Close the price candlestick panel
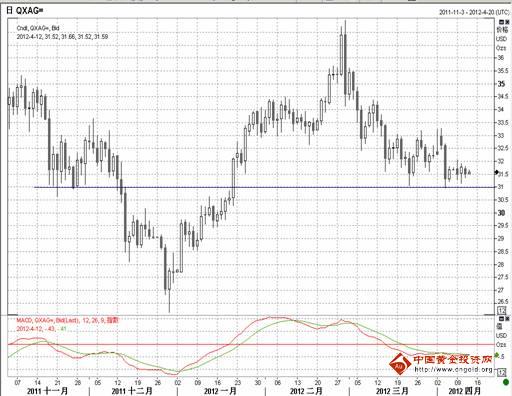The image size is (512, 396). (507, 22)
